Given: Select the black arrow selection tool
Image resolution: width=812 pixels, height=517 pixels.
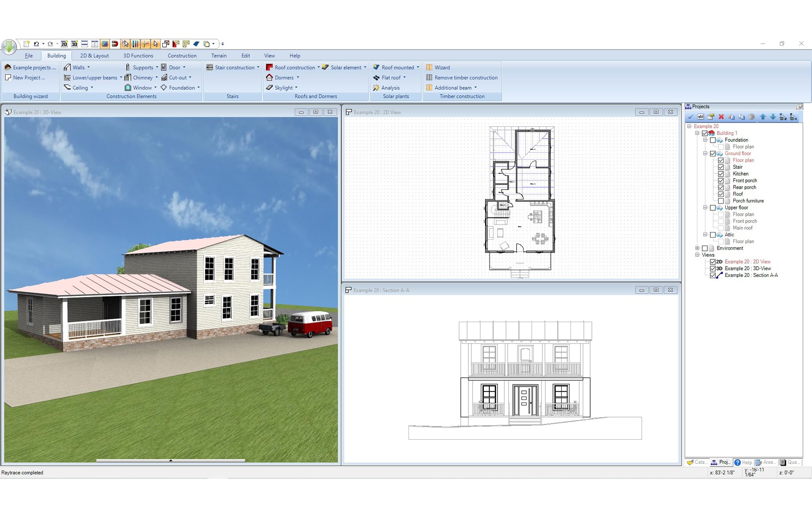Looking at the screenshot, I should (156, 44).
